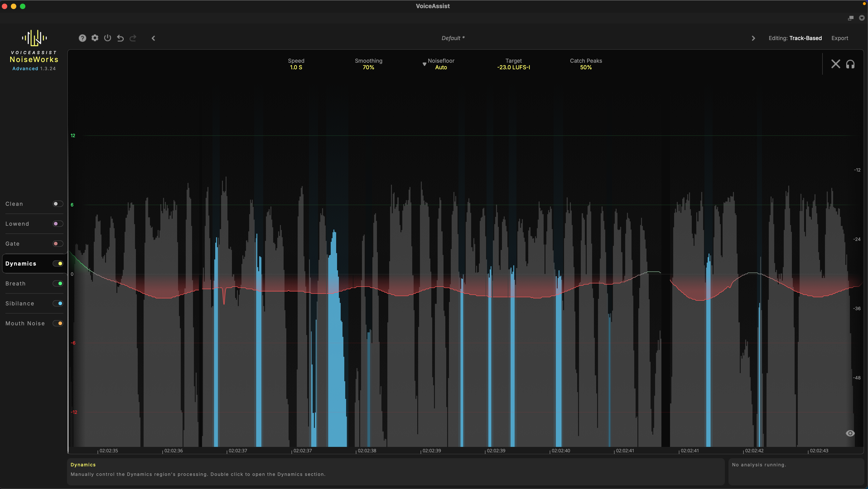Open the top-right dropdown circle menu
This screenshot has height=489, width=868.
[862, 18]
